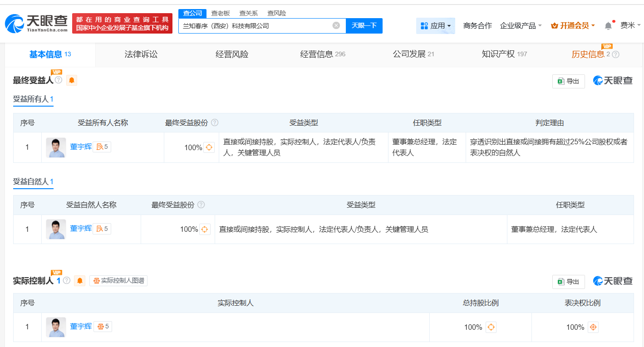Click the equity icon beside 总持股比例 100%
The width and height of the screenshot is (644, 347).
click(x=491, y=327)
